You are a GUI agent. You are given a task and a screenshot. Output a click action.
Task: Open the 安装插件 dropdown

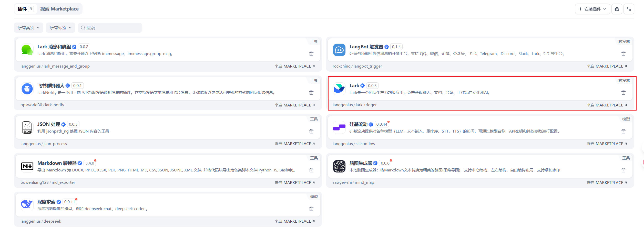point(592,9)
